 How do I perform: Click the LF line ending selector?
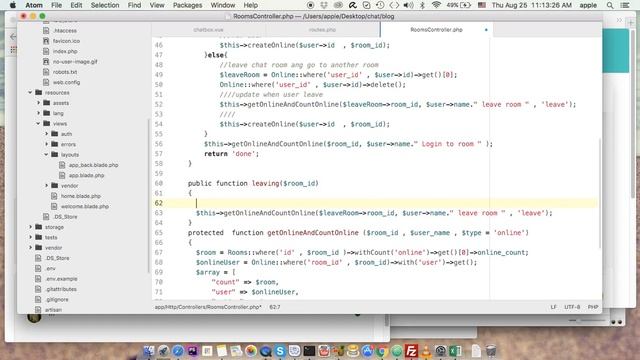[x=553, y=307]
